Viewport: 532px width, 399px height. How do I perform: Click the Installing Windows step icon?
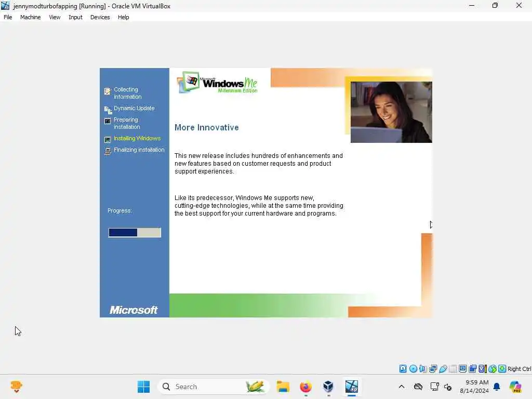(108, 139)
